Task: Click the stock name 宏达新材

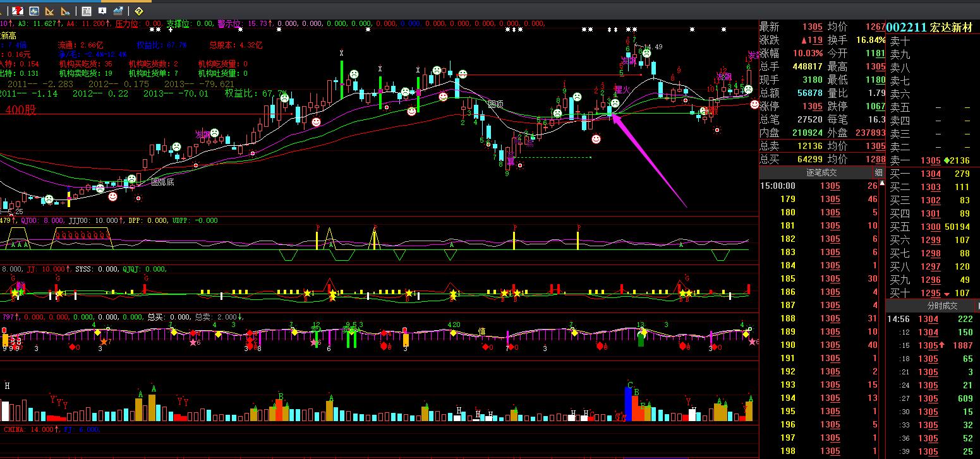Action: 951,27
